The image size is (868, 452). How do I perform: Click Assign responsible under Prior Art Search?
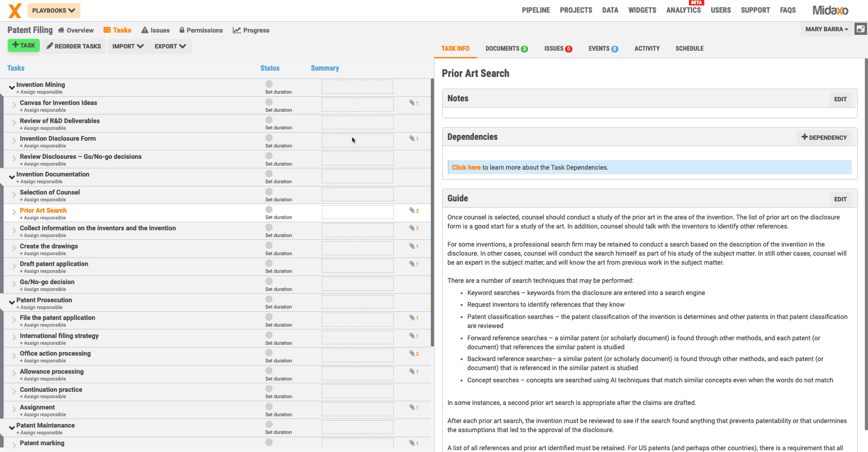[x=43, y=218]
